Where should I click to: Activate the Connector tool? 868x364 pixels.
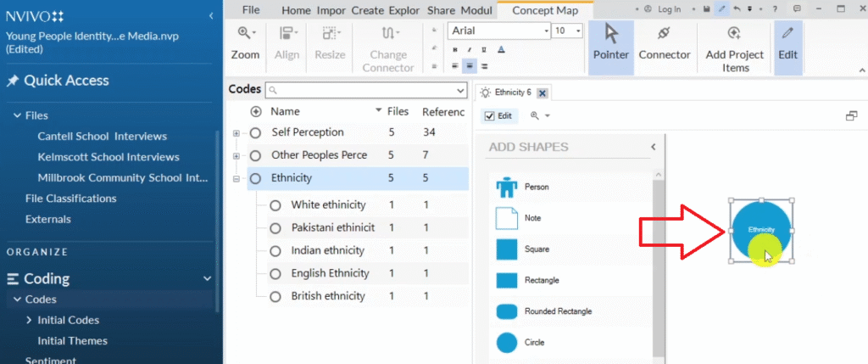[x=664, y=43]
